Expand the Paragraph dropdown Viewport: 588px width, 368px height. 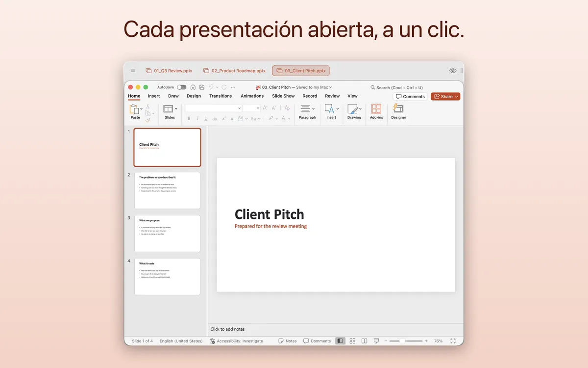pos(313,108)
